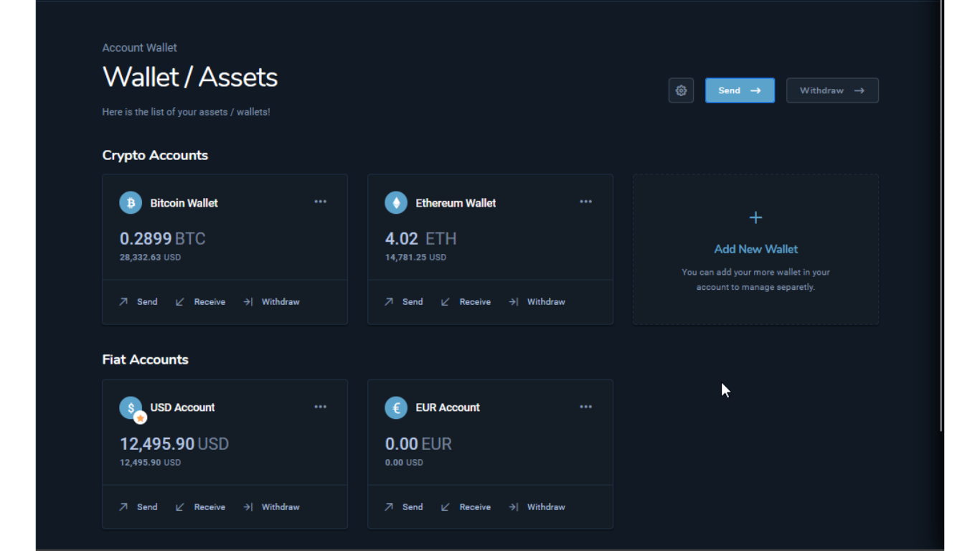Open EUR Account three-dot menu
980x551 pixels.
(x=586, y=407)
